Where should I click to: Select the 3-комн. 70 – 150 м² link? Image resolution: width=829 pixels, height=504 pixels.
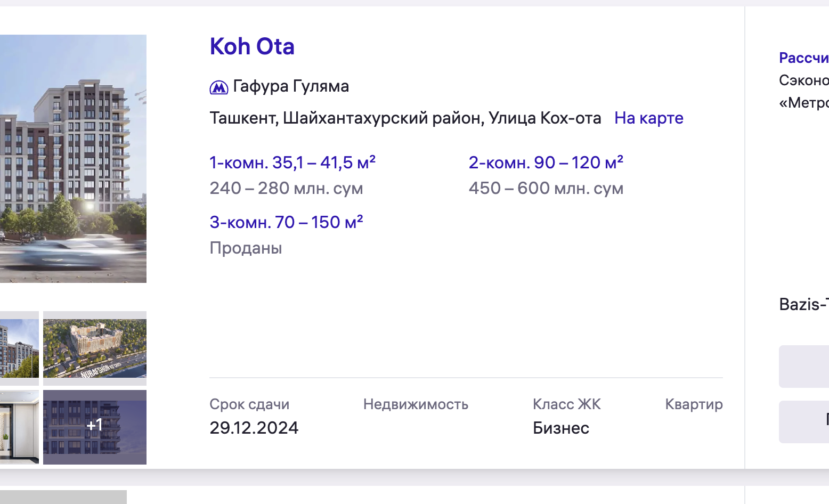tap(286, 222)
